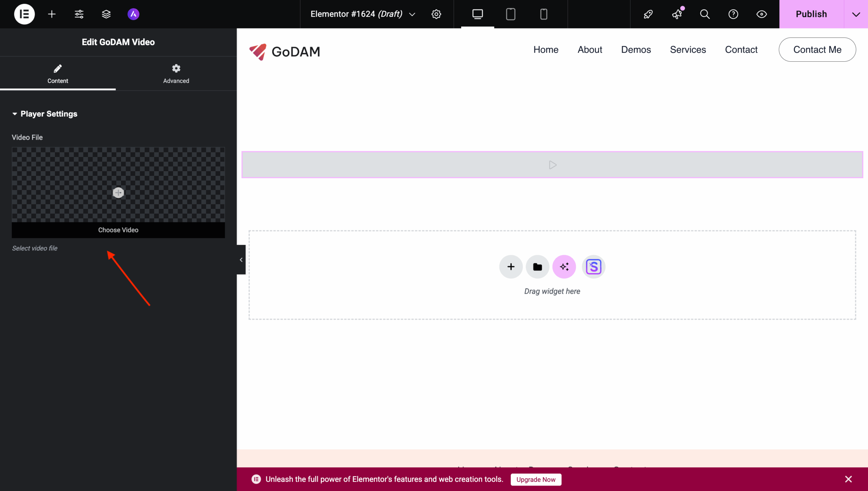This screenshot has width=868, height=491.
Task: Click the Add Element plus icon
Action: coord(52,14)
